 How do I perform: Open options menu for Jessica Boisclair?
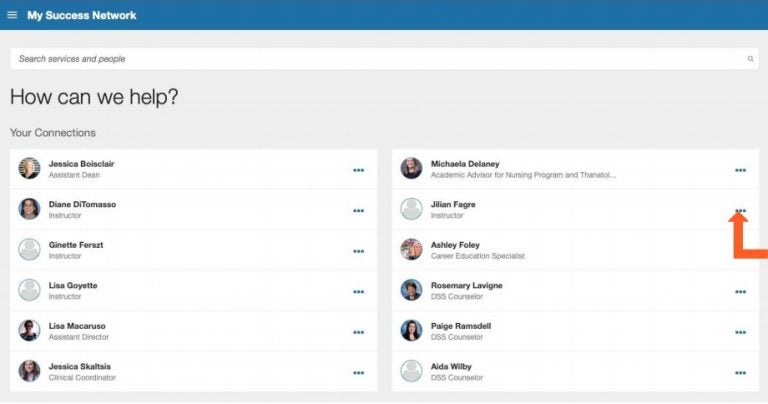[x=358, y=170]
